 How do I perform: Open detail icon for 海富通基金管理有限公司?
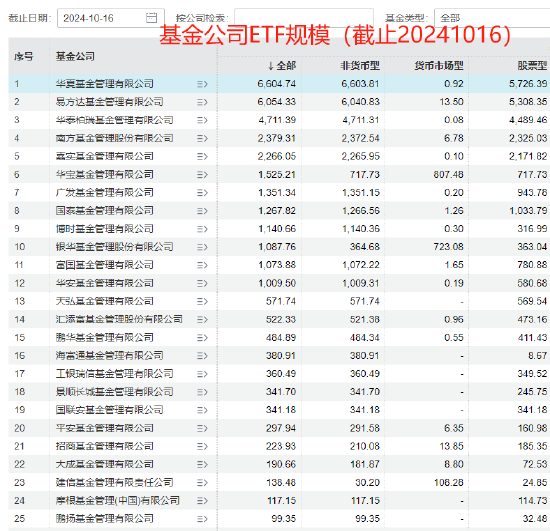click(202, 356)
